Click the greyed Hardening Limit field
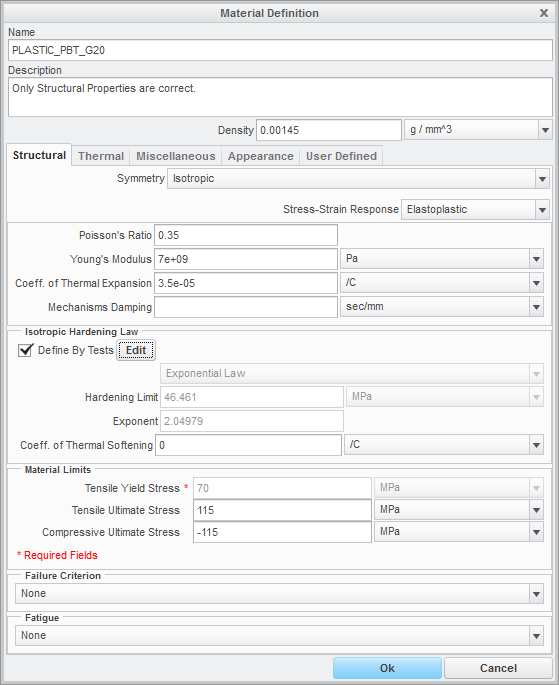The image size is (559, 685). point(252,397)
